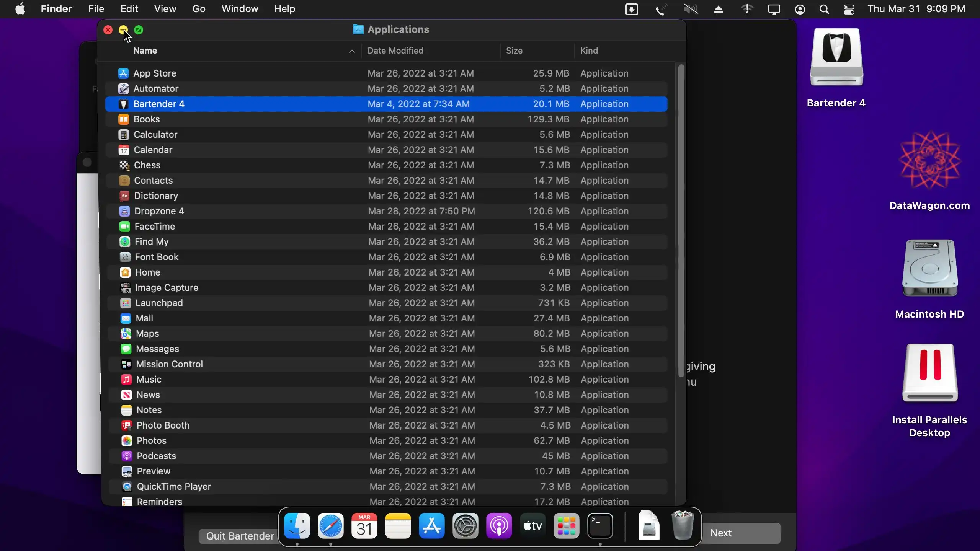
Task: Open Safari from the Dock
Action: click(x=330, y=526)
